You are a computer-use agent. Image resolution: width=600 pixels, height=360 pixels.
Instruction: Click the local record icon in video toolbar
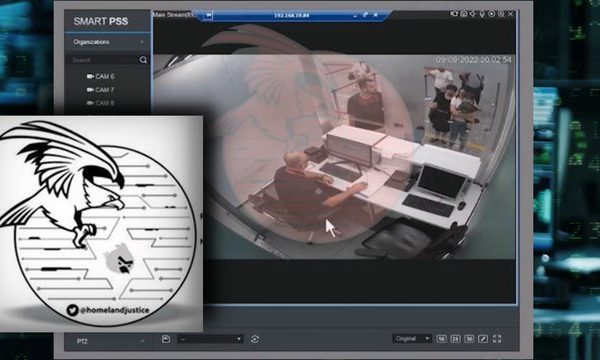(454, 14)
